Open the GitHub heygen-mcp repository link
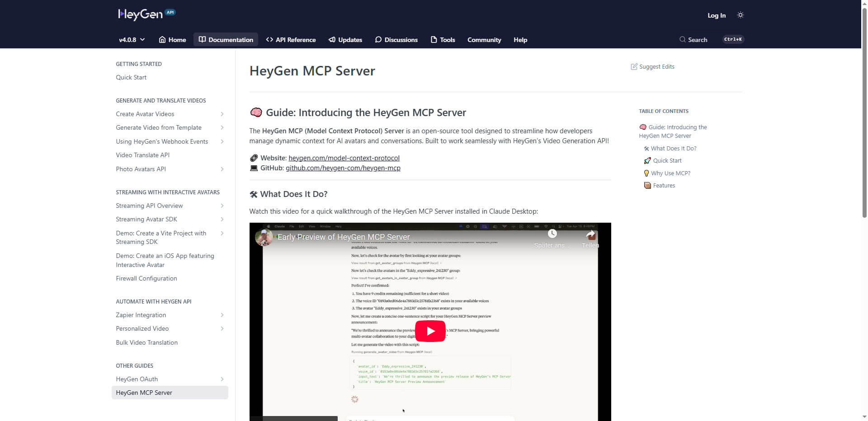This screenshot has width=868, height=421. [x=343, y=168]
